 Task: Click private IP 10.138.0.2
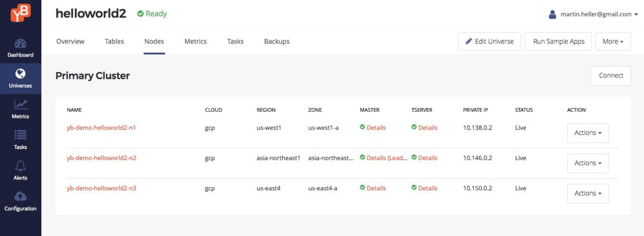[478, 128]
